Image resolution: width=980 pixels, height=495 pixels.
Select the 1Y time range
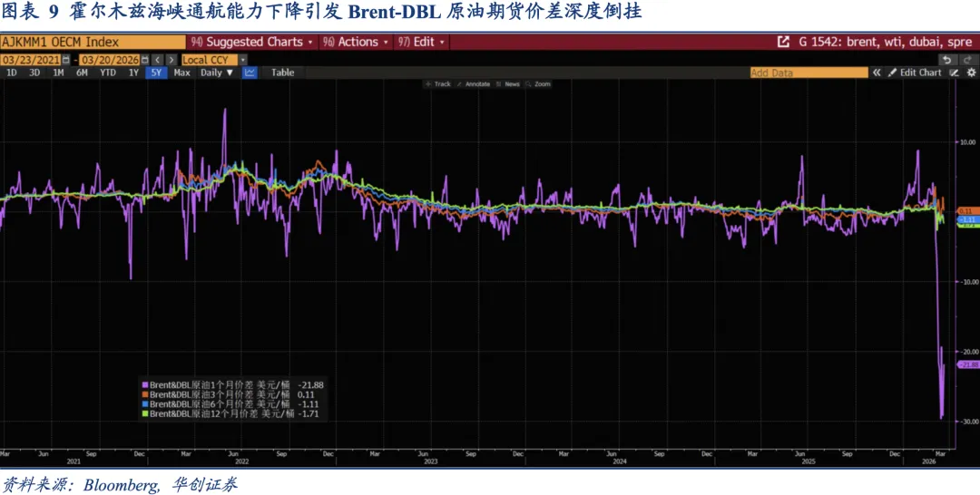pos(133,73)
